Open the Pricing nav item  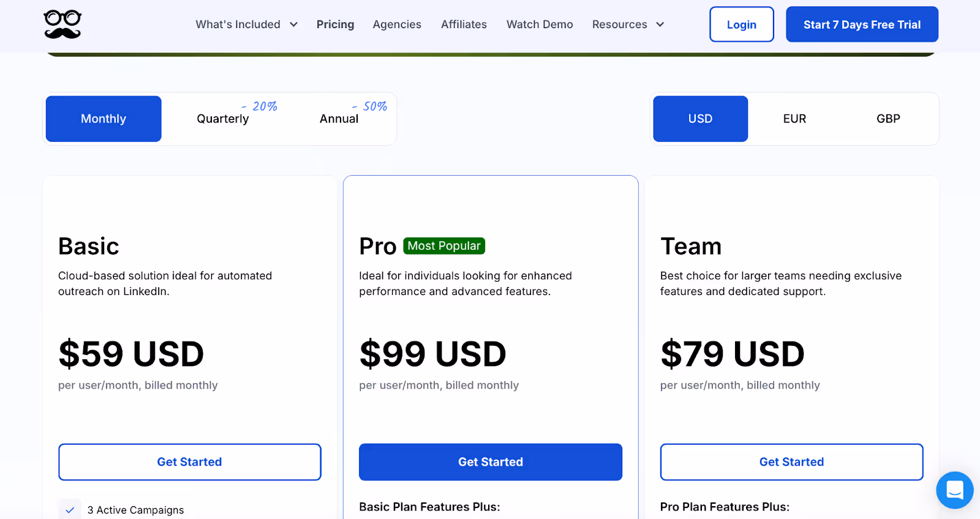pos(335,24)
